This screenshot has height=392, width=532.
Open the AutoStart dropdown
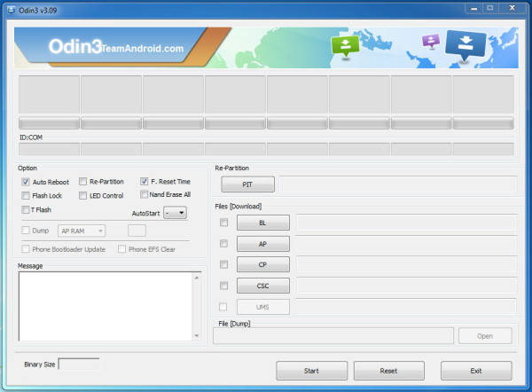175,213
